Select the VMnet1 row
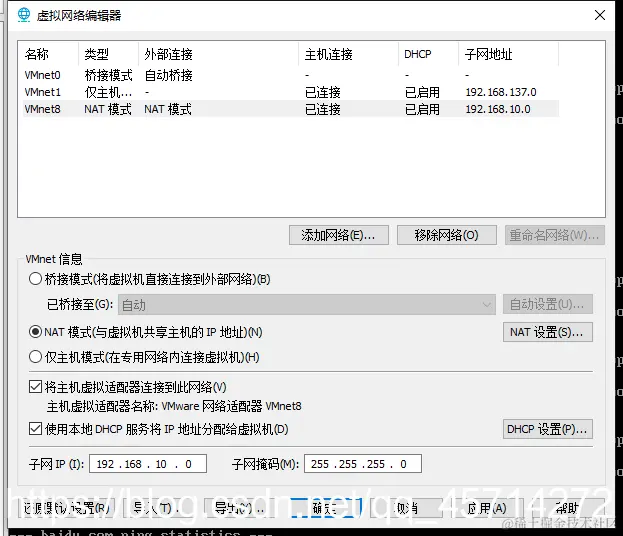 click(x=291, y=92)
